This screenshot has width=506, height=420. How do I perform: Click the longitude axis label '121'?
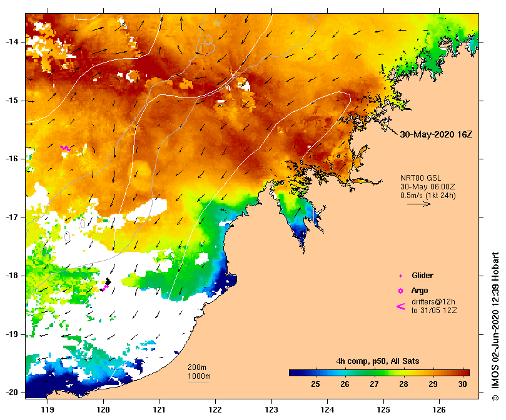point(159,410)
